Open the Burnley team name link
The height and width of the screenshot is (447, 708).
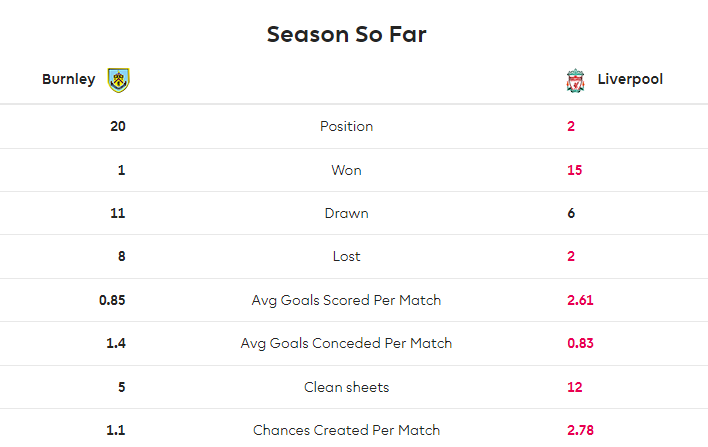69,79
